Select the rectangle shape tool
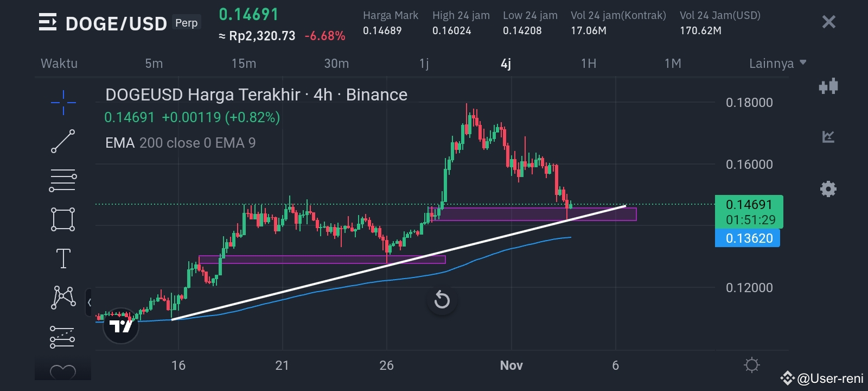Screen dimensions: 868x391 [x=63, y=219]
